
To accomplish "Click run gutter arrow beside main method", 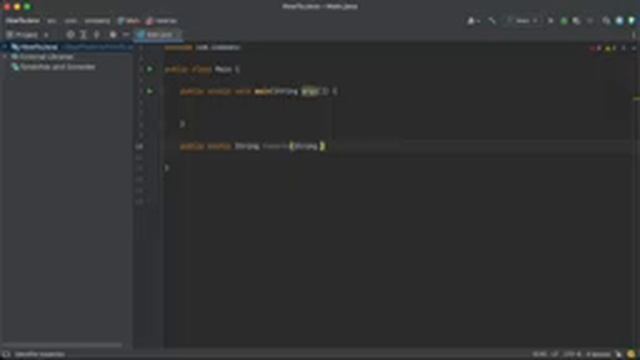I will 150,91.
